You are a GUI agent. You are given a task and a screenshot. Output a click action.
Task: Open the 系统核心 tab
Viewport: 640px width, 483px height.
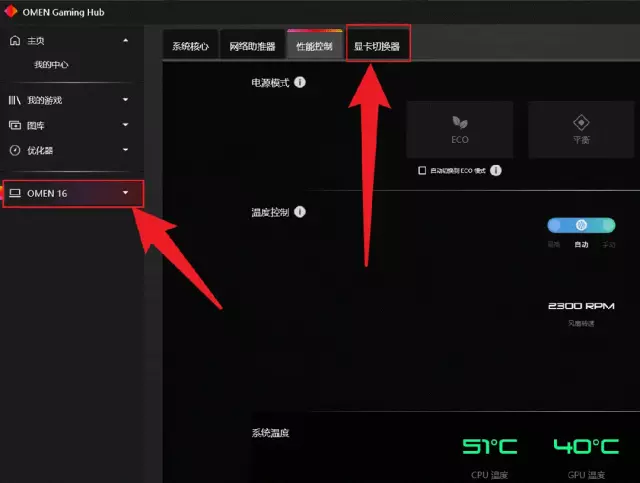point(190,45)
